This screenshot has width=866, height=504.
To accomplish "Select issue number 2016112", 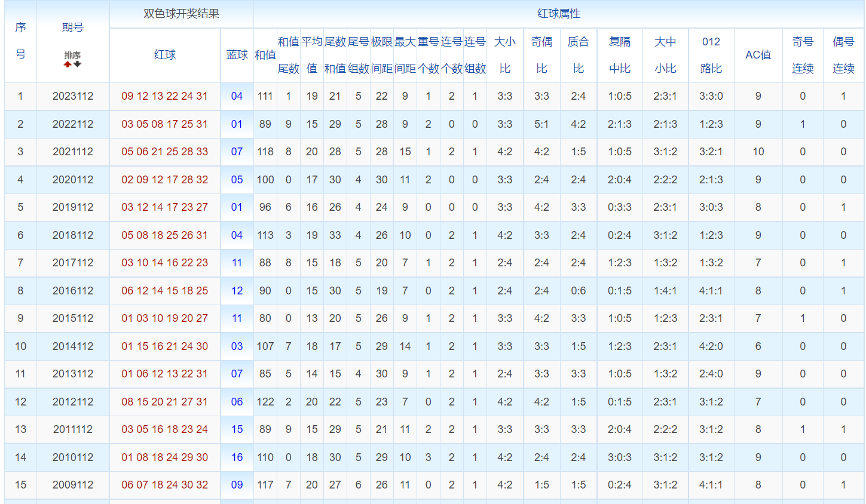I will 73,291.
